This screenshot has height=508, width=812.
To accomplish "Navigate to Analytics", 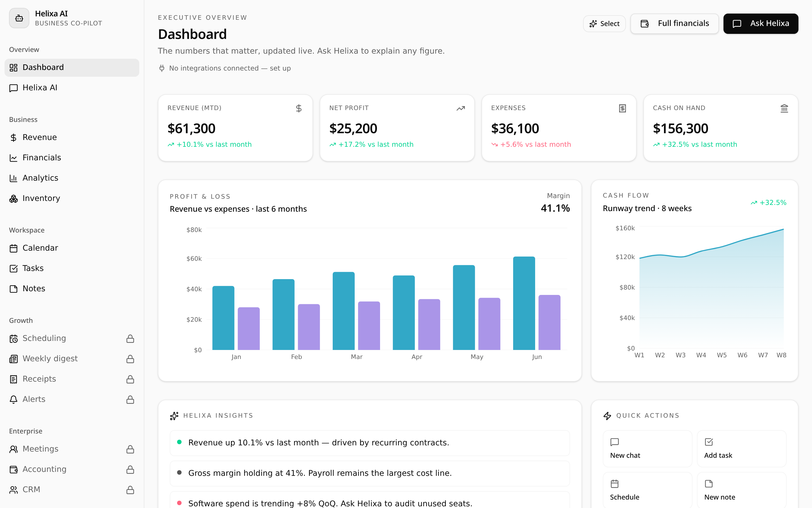I will pyautogui.click(x=72, y=178).
